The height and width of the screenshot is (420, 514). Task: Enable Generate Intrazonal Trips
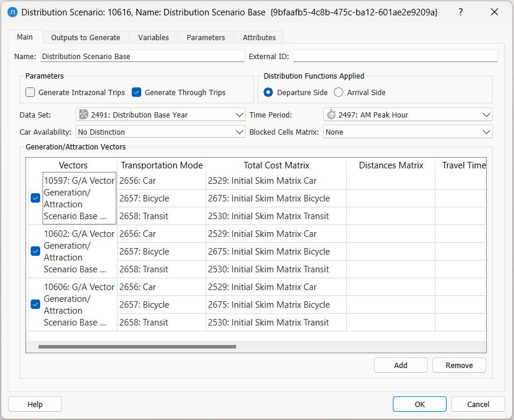30,92
